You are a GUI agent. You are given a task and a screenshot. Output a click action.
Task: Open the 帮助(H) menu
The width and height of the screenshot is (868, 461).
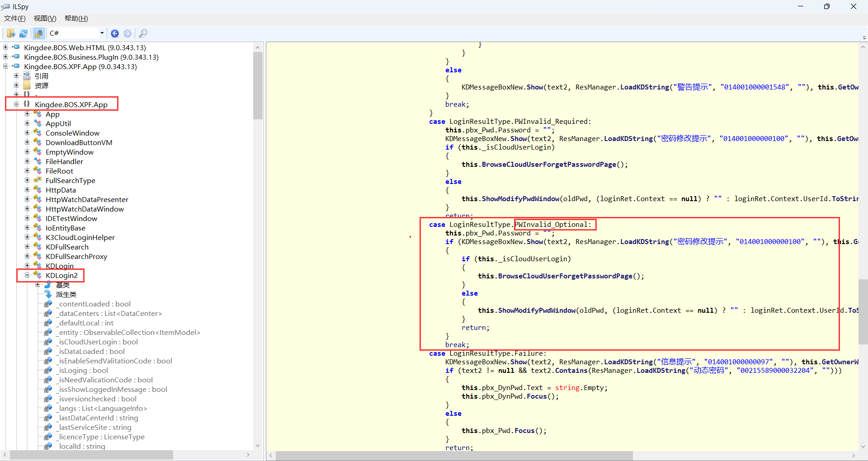pos(76,19)
